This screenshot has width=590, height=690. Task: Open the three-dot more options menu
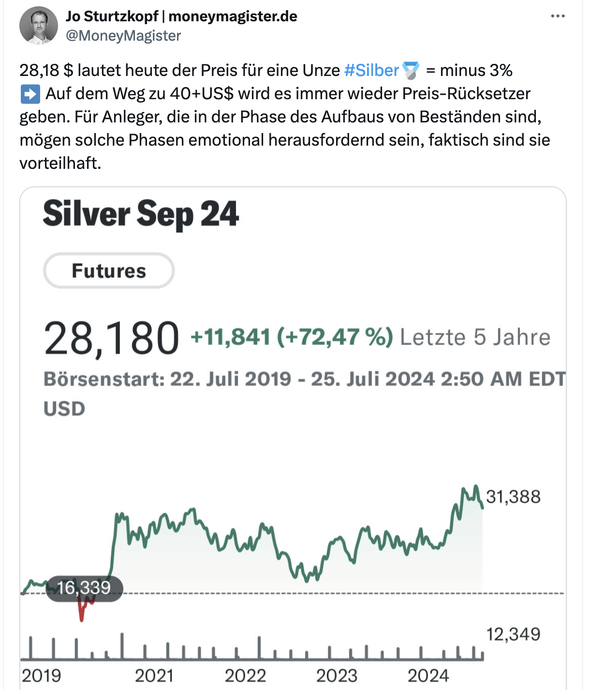(557, 16)
